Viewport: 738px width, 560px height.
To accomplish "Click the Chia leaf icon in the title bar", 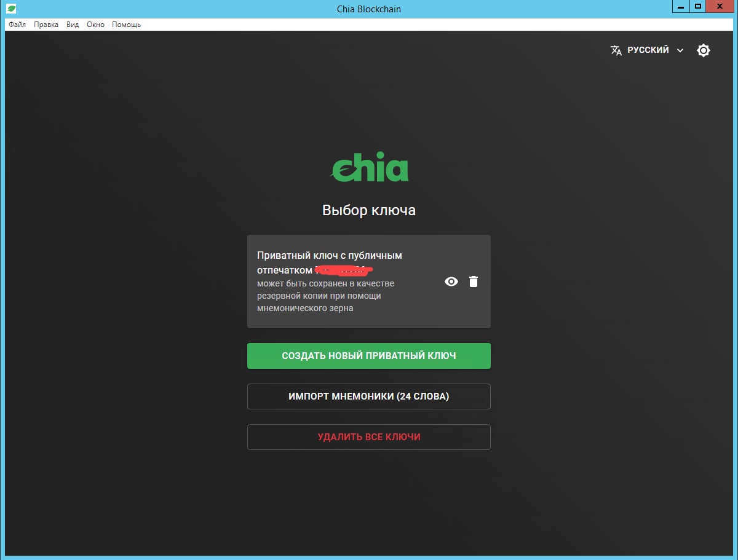I will 11,9.
